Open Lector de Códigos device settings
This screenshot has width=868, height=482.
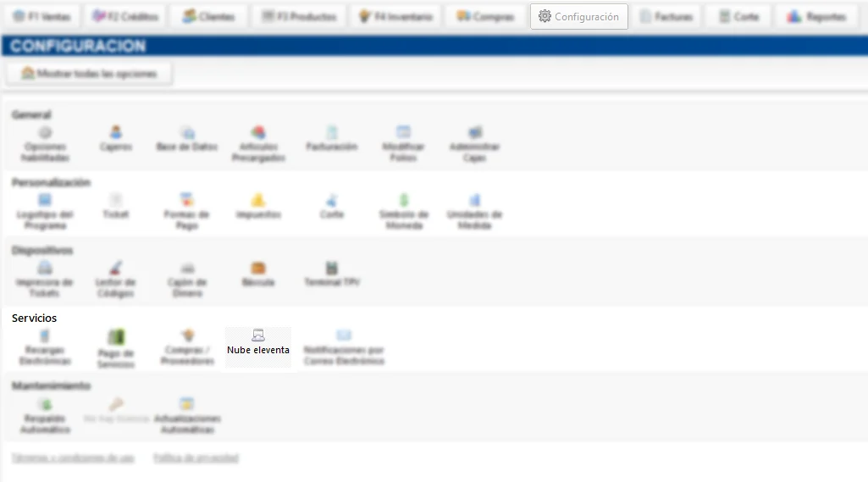(x=116, y=280)
